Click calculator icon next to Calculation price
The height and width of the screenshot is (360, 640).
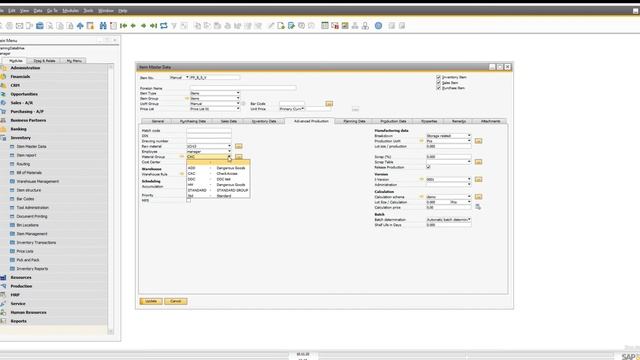[x=478, y=207]
